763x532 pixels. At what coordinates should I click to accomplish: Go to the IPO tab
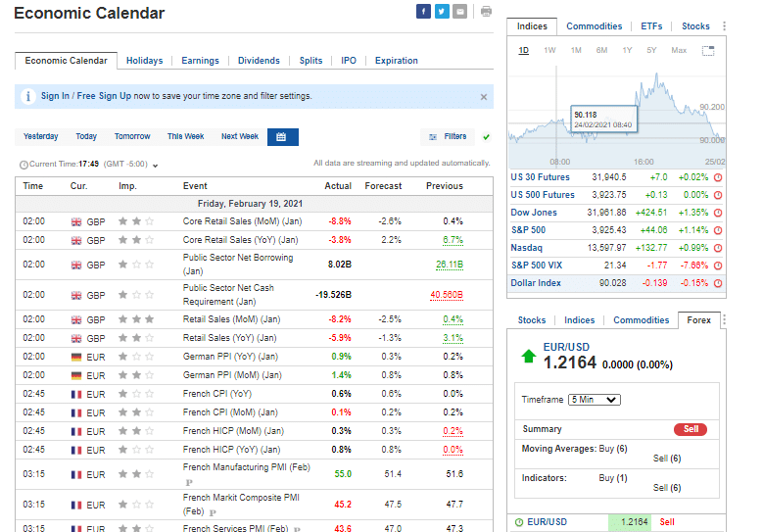[349, 61]
